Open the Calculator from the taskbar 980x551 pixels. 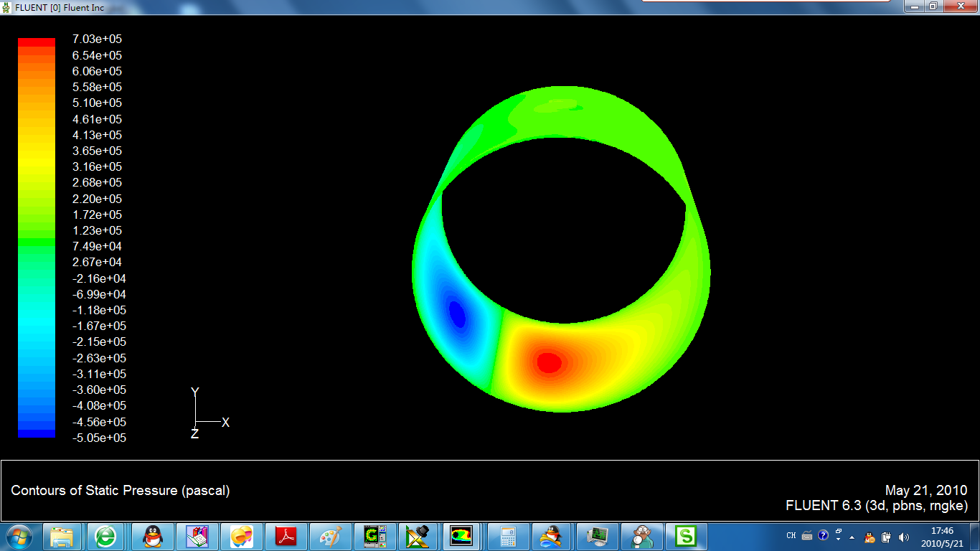508,536
